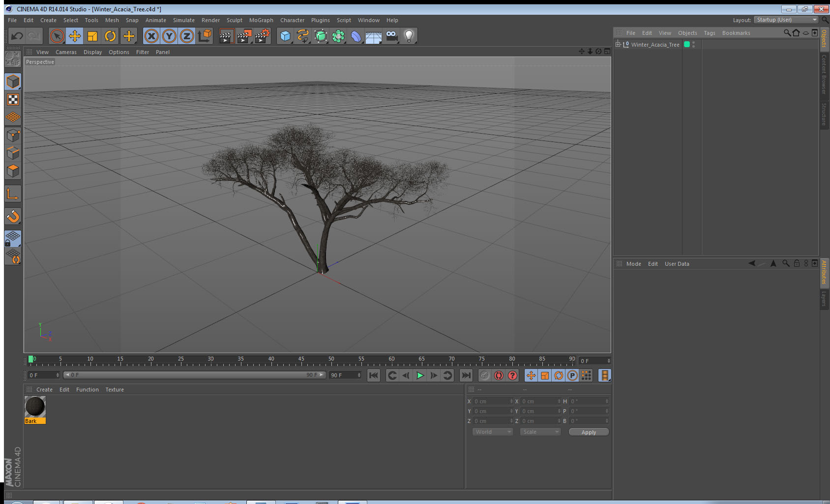Click frame 45 on the timeline

click(x=301, y=360)
